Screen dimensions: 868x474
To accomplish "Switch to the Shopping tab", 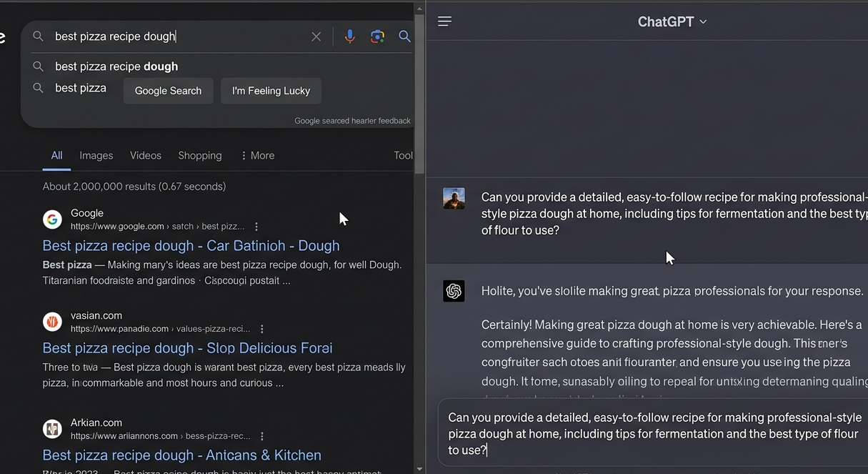I will (x=200, y=155).
